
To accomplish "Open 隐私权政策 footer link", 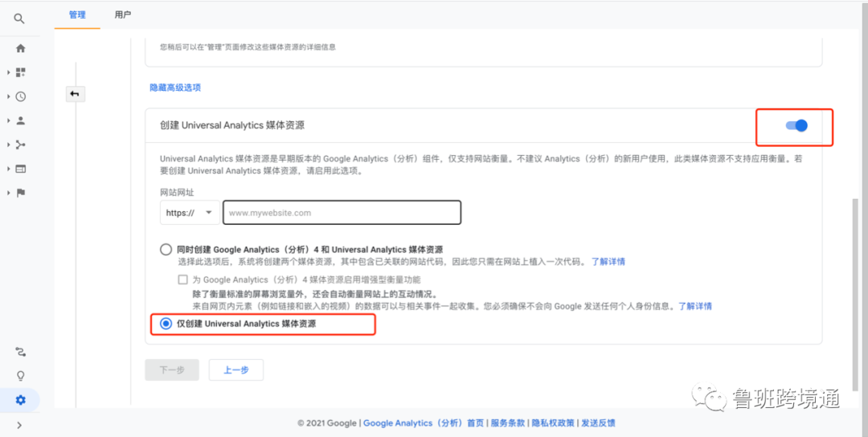I will 553,423.
